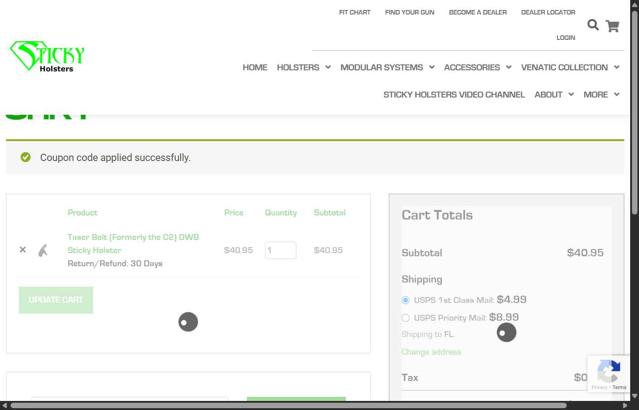Click the cart totals $40.95 subtotal value
Image resolution: width=639 pixels, height=410 pixels.
585,253
